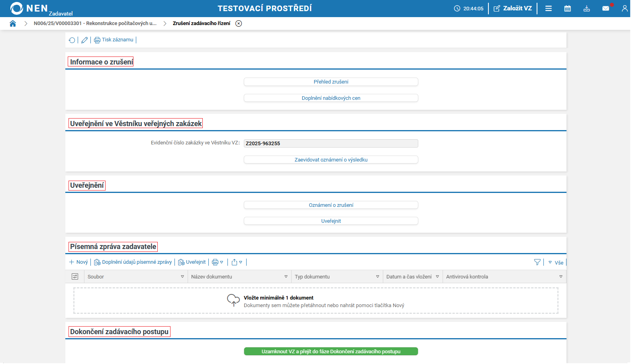631x364 pixels.
Task: Click Zaevidovat oznámení o výsledku button
Action: (331, 160)
